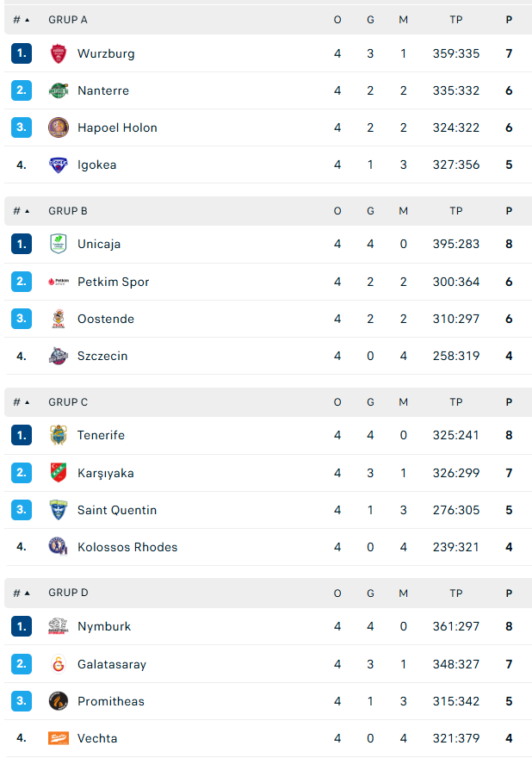Open the Petkim Spor team link

pyautogui.click(x=113, y=282)
